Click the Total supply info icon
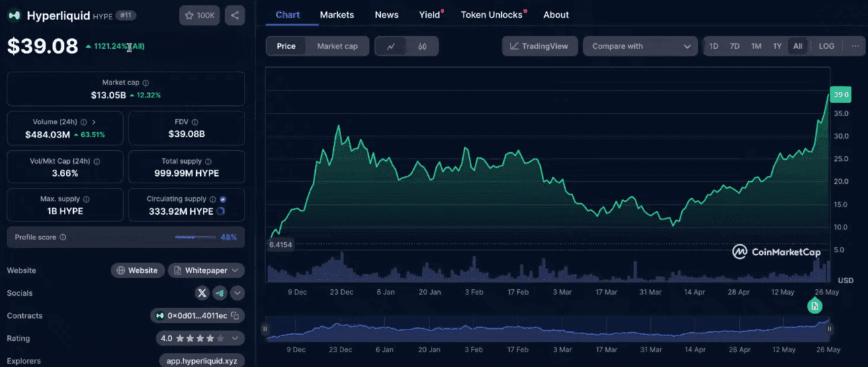The height and width of the screenshot is (367, 868). coord(208,162)
